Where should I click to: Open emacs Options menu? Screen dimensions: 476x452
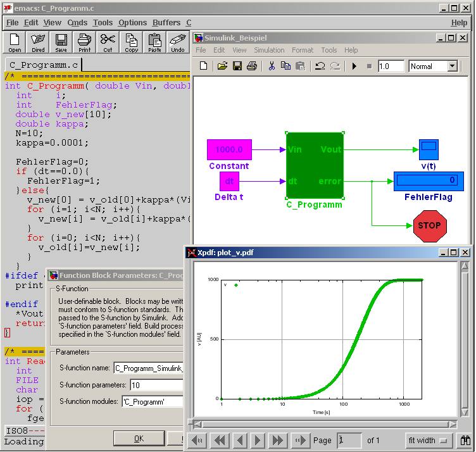132,23
